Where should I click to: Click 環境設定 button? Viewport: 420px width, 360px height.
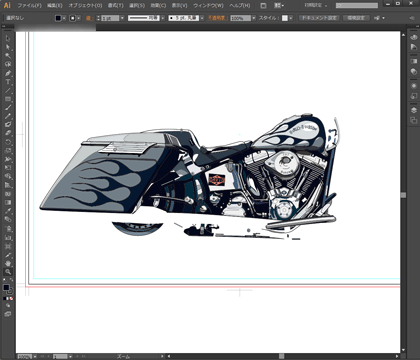356,18
